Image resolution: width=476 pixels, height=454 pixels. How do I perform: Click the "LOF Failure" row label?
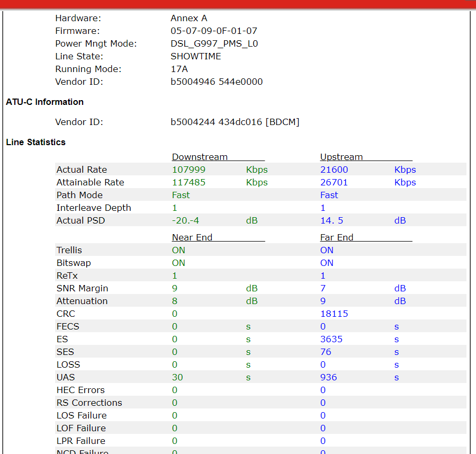click(x=81, y=429)
